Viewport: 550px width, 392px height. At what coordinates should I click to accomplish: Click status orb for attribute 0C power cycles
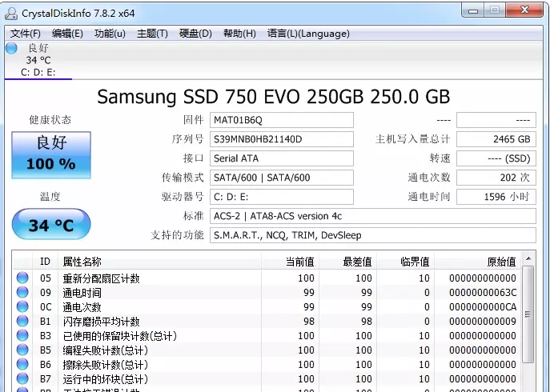22,307
